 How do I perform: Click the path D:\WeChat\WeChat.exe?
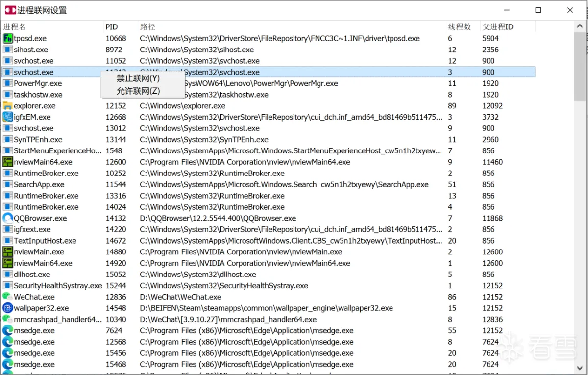click(180, 297)
